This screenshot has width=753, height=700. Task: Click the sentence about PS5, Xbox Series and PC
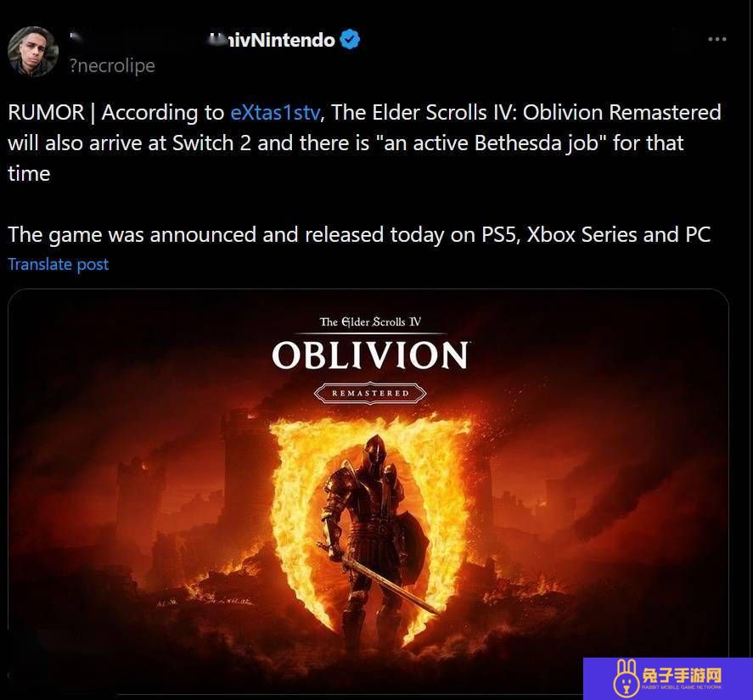359,235
